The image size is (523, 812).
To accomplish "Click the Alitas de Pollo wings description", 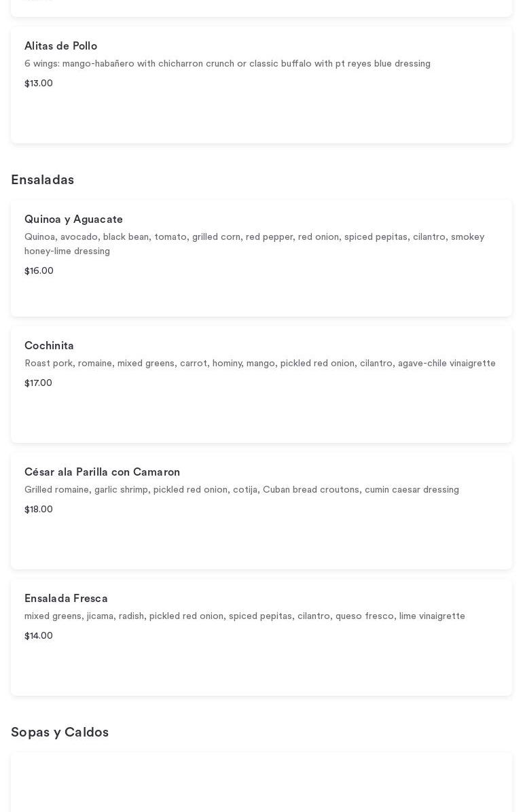I will point(228,64).
